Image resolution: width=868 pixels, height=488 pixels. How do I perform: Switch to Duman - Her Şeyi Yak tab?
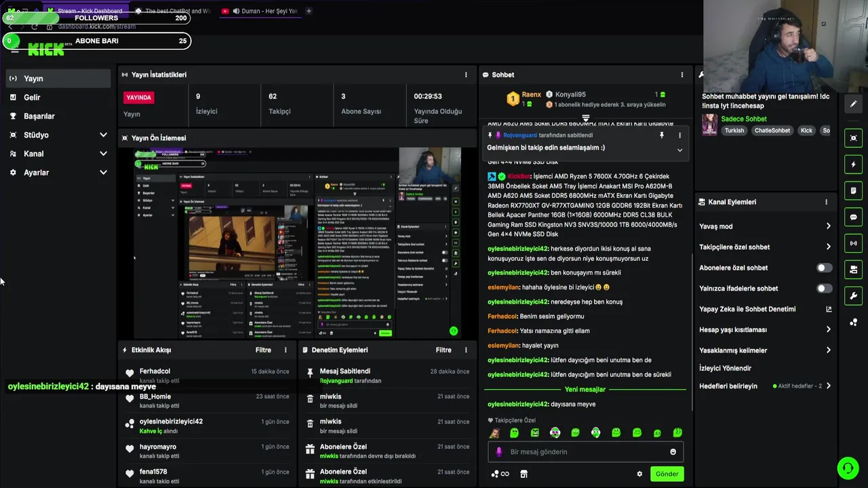pyautogui.click(x=259, y=11)
